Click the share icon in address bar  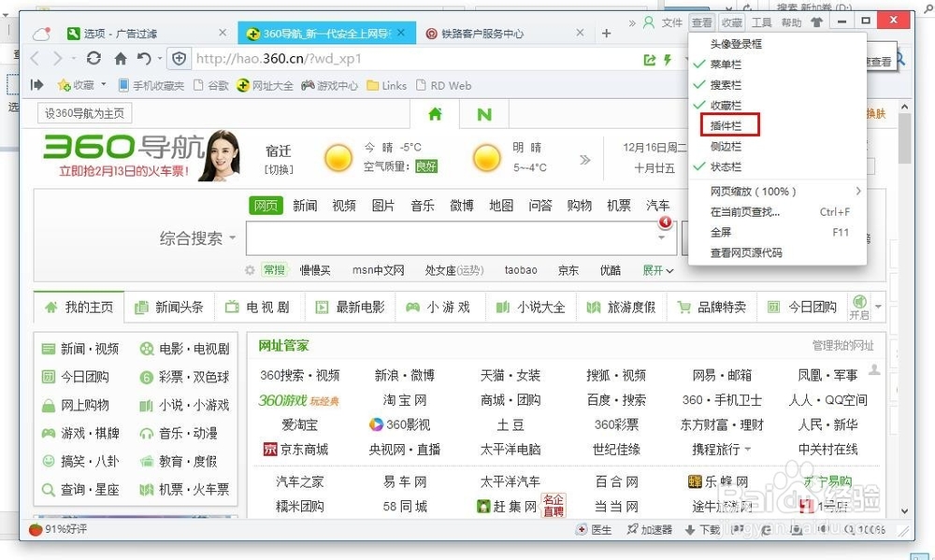[650, 59]
